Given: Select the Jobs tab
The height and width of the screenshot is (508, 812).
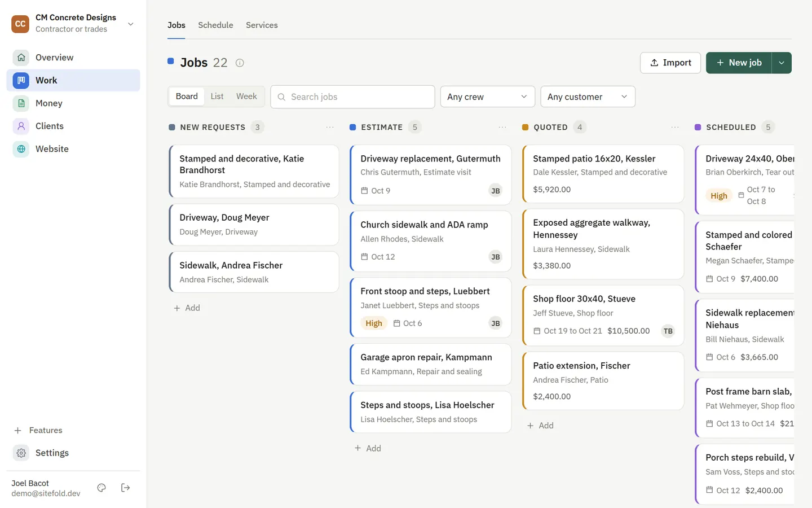Looking at the screenshot, I should [176, 25].
